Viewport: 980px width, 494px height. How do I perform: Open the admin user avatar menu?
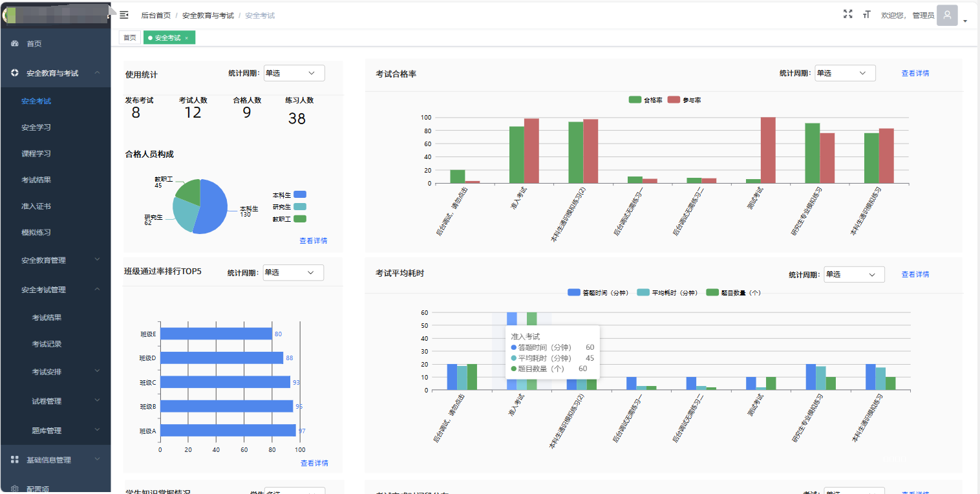pos(947,15)
